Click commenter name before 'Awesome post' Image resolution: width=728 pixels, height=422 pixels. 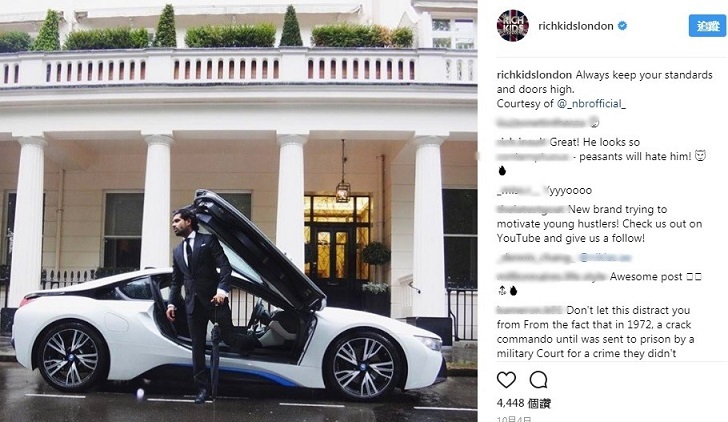(552, 277)
